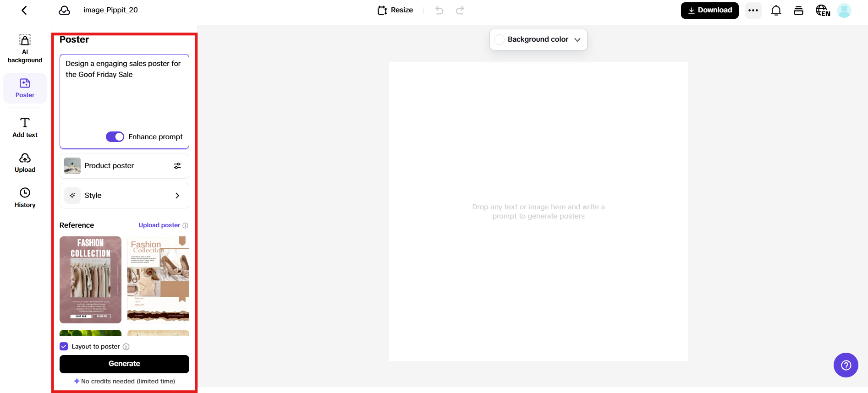Click the Style sparkle icon

tap(72, 196)
